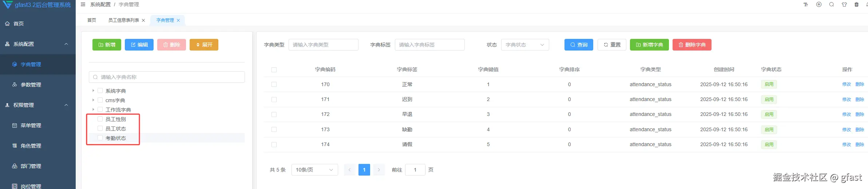868x189 pixels.
Task: Focus the 字典标签 input field
Action: [x=430, y=45]
